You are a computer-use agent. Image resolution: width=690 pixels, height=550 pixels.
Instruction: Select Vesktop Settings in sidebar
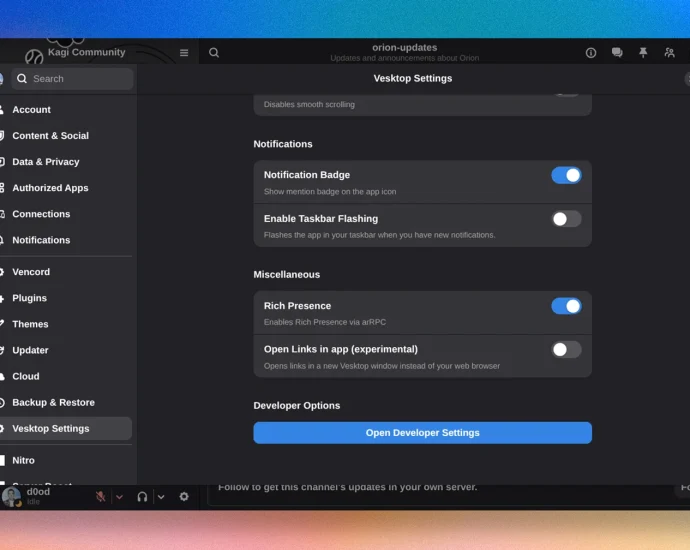coord(66,429)
